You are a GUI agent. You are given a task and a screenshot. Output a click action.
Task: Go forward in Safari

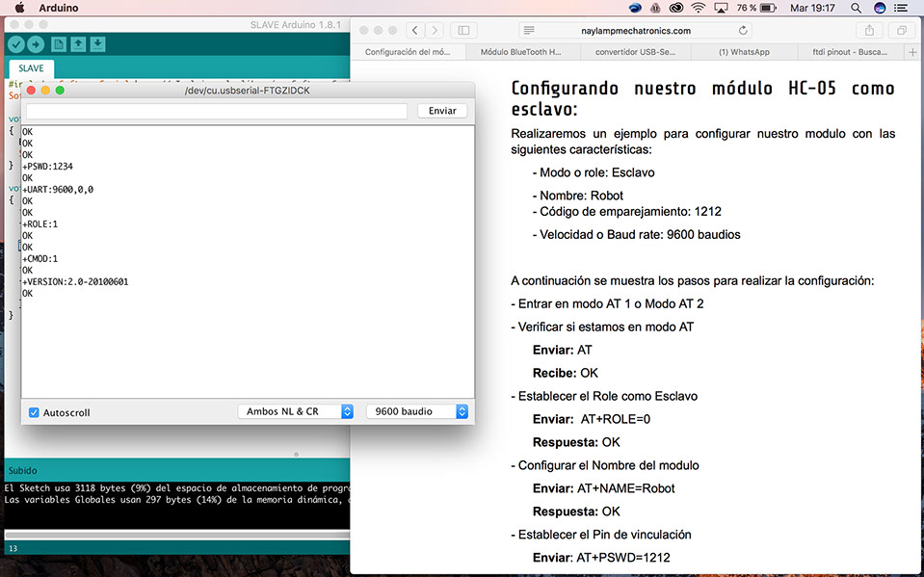[x=435, y=30]
